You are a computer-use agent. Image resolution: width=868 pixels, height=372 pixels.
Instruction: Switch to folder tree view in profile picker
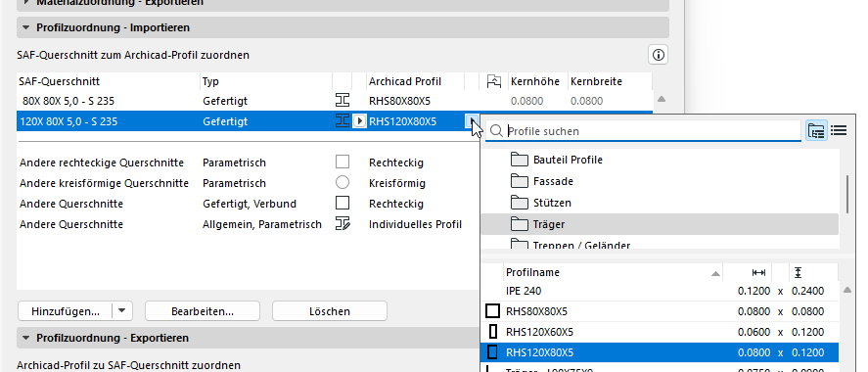816,130
